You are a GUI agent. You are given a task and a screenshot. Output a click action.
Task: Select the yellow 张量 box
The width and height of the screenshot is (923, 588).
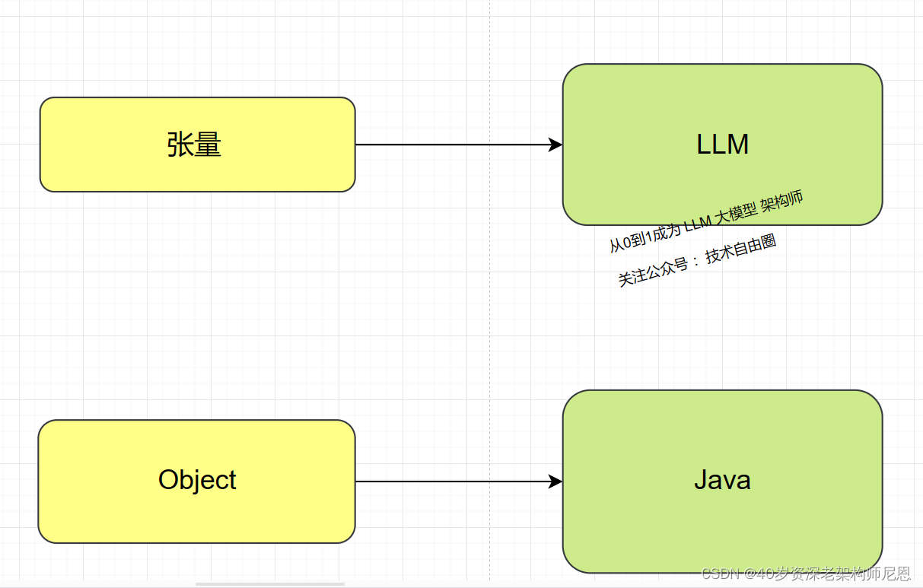click(198, 145)
